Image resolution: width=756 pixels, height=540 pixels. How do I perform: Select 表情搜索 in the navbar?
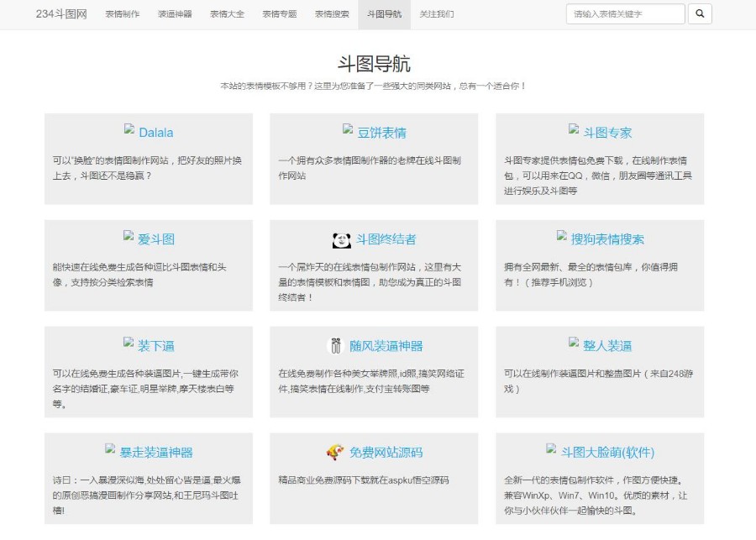pos(332,14)
